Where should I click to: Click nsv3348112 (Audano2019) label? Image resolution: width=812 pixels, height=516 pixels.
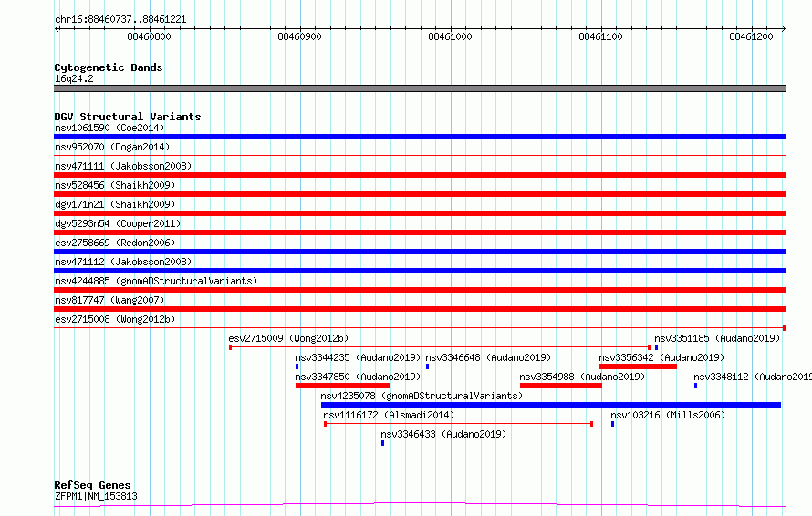[753, 377]
